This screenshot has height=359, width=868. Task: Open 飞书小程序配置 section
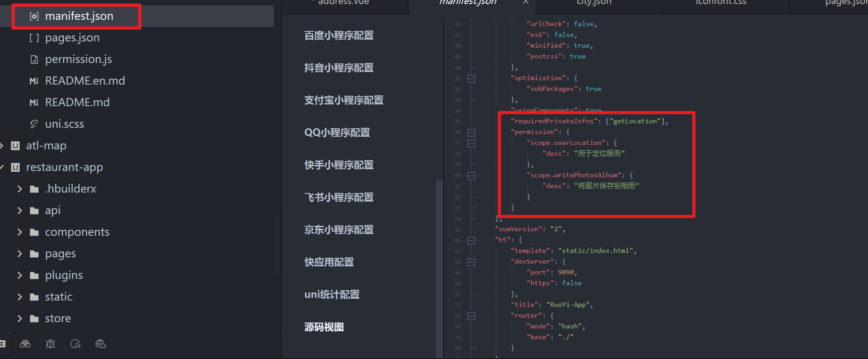(x=339, y=197)
